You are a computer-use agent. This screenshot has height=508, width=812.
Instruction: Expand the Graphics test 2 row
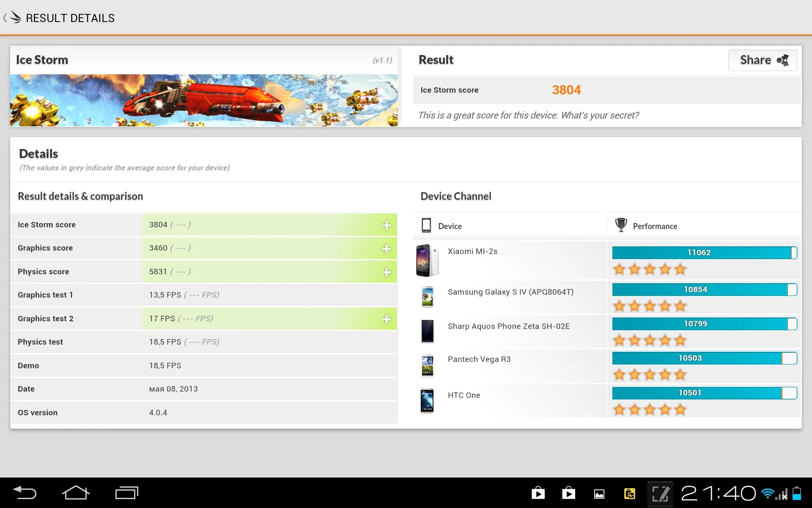pos(386,319)
